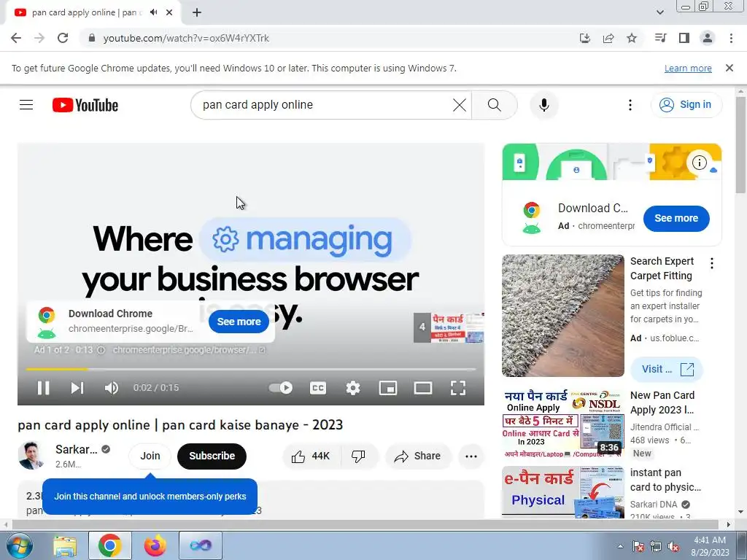Follow the Learn more link
The image size is (747, 560).
click(688, 68)
